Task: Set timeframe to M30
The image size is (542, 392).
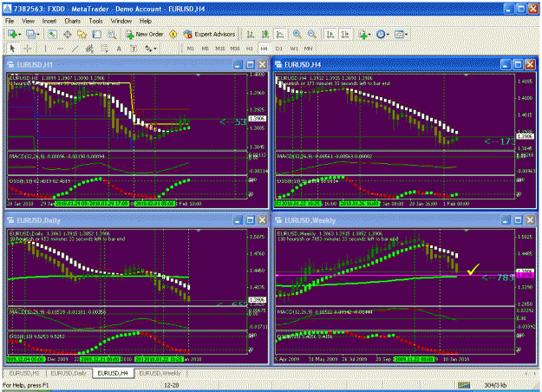Action: (x=235, y=49)
